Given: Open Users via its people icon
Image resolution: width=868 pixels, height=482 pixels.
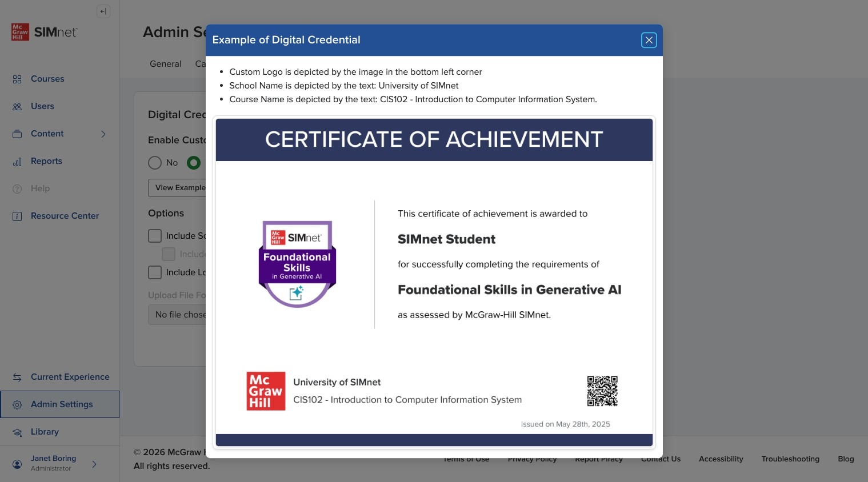Looking at the screenshot, I should (17, 107).
